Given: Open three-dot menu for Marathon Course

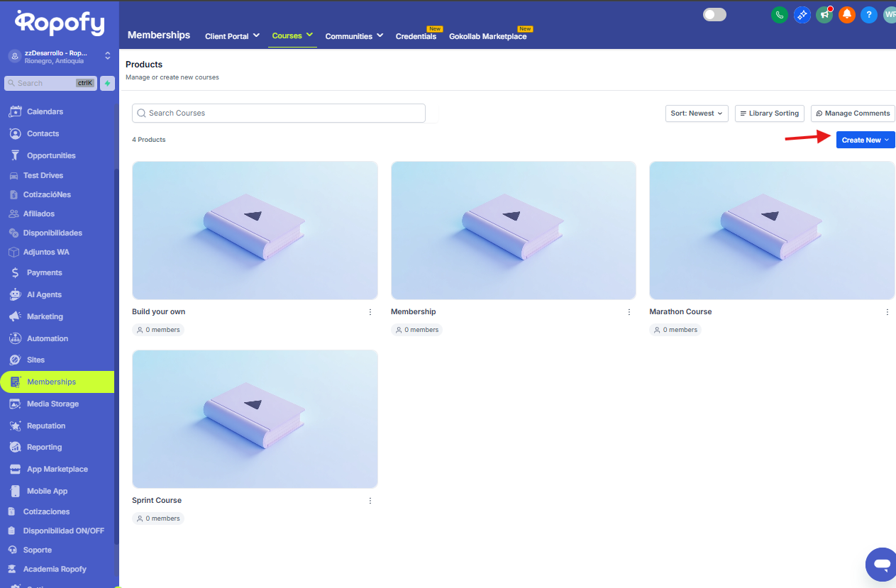Looking at the screenshot, I should point(887,312).
